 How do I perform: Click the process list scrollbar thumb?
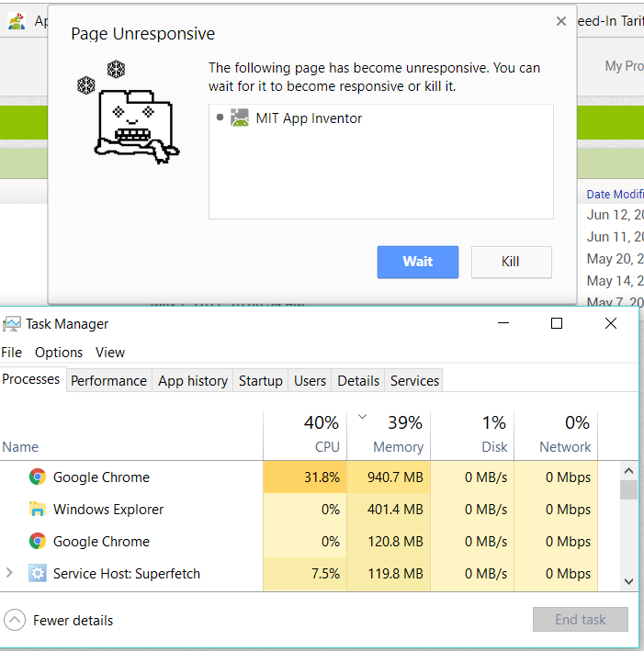pos(628,490)
